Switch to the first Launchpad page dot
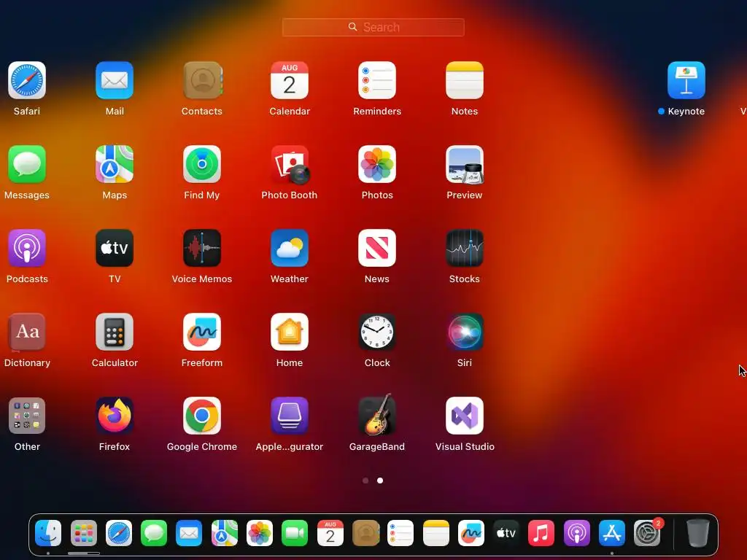 [x=365, y=481]
